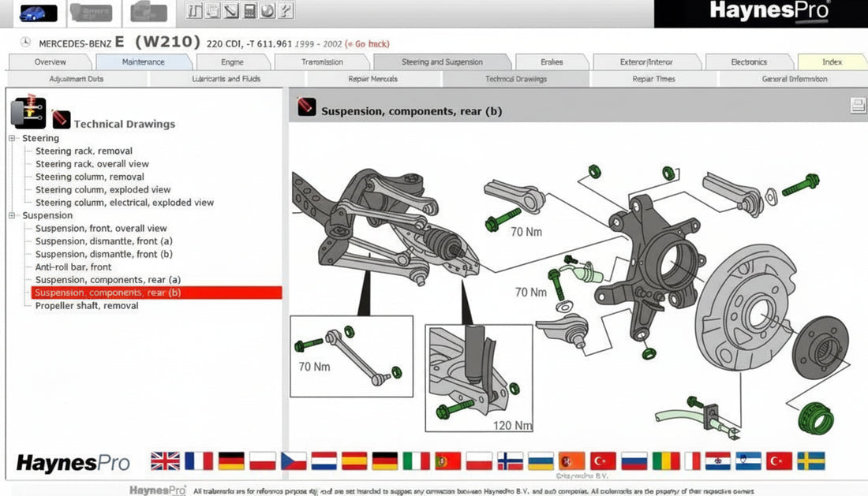Open Anti-roll bar, front drawing

coord(73,267)
